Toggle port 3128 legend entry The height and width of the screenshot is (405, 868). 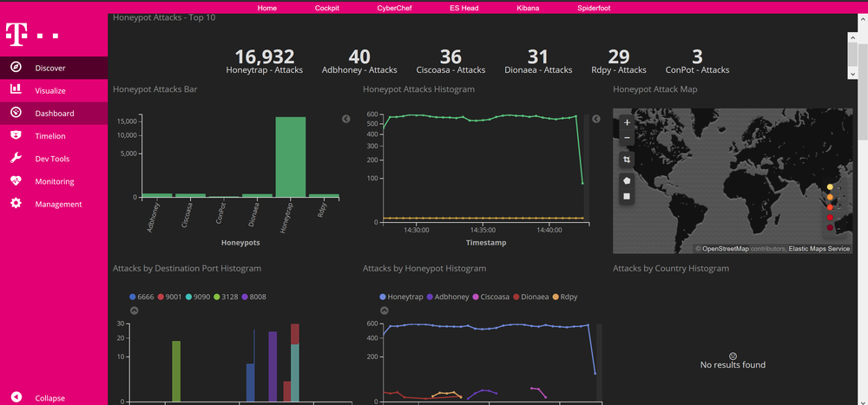tap(226, 297)
